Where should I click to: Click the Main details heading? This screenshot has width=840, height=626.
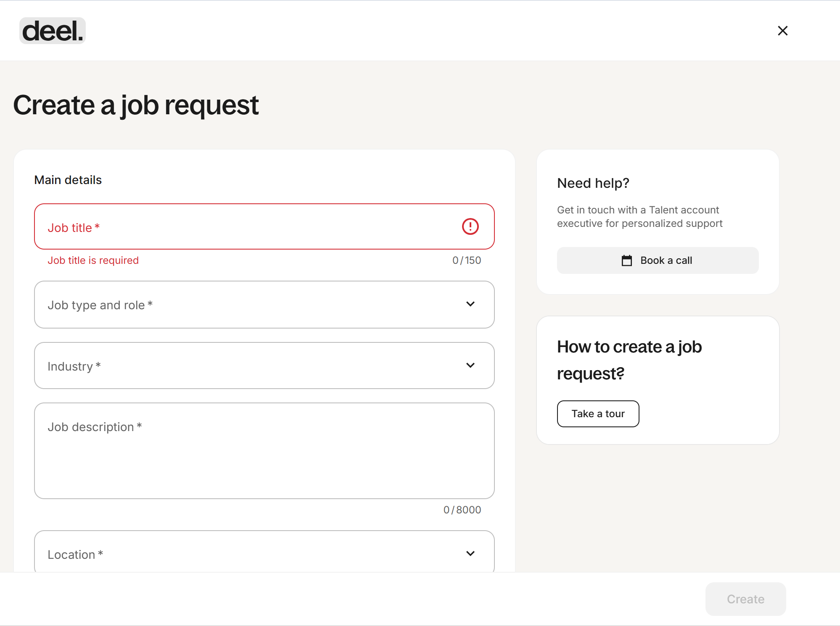(68, 180)
